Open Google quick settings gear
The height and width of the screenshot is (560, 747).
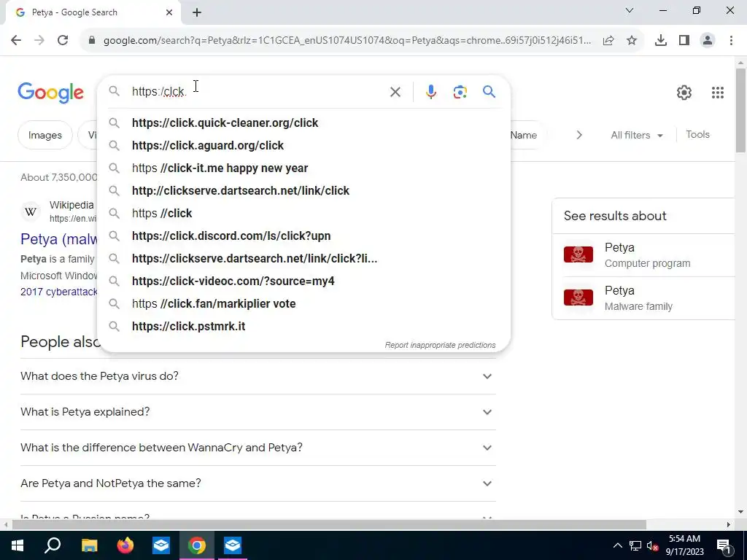(684, 93)
